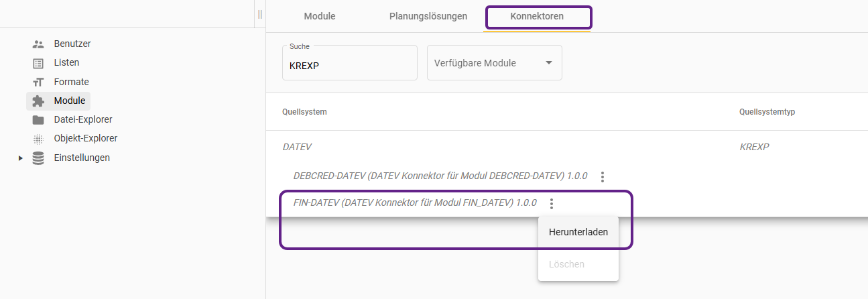
Task: Click the Datei-Explorer folder icon
Action: (38, 120)
